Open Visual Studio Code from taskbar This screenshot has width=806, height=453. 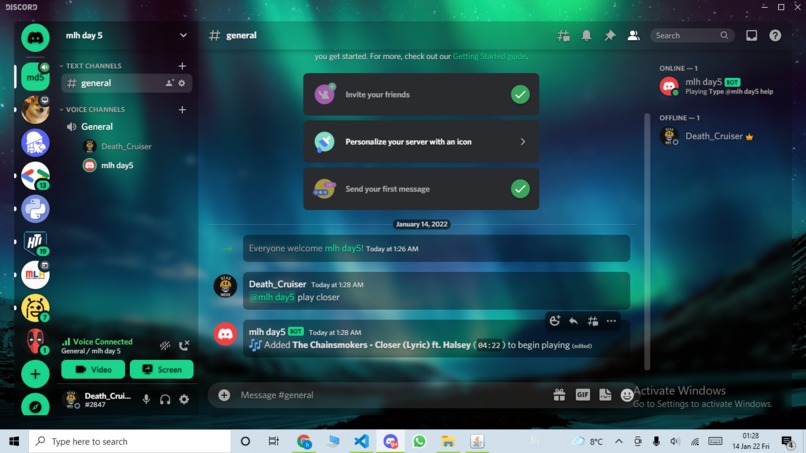coord(361,441)
